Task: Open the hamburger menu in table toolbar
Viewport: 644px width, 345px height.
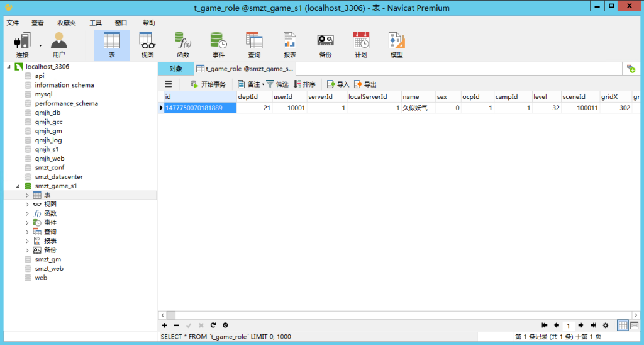Action: tap(169, 84)
